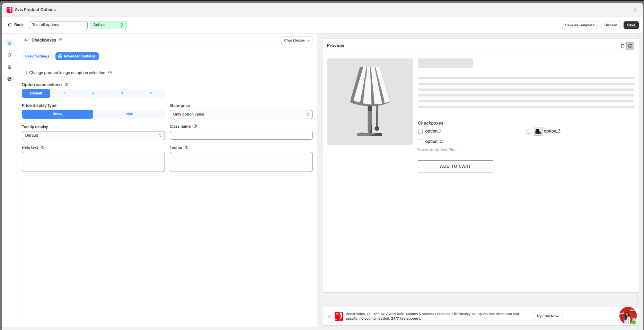
Task: Click the back arrow beside Checkboxes heading
Action: [x=26, y=40]
